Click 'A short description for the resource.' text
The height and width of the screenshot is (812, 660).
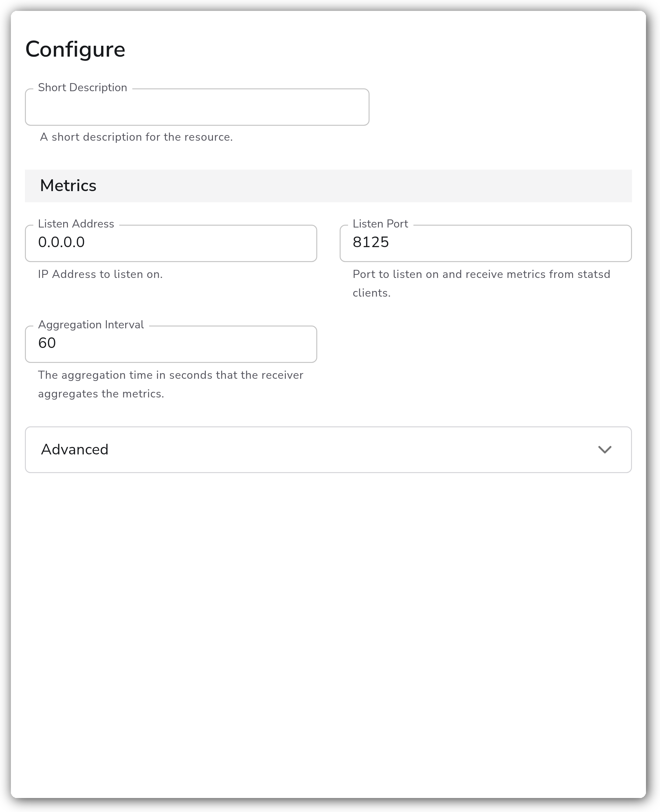(136, 137)
